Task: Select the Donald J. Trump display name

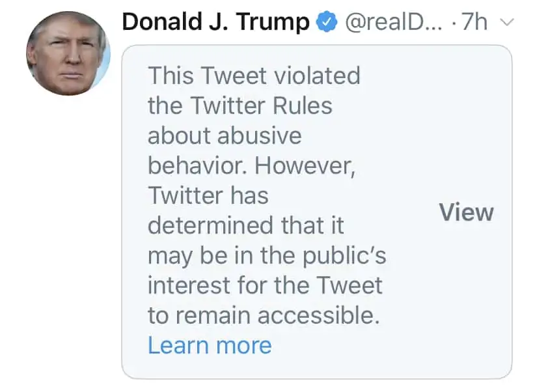Action: (x=215, y=21)
